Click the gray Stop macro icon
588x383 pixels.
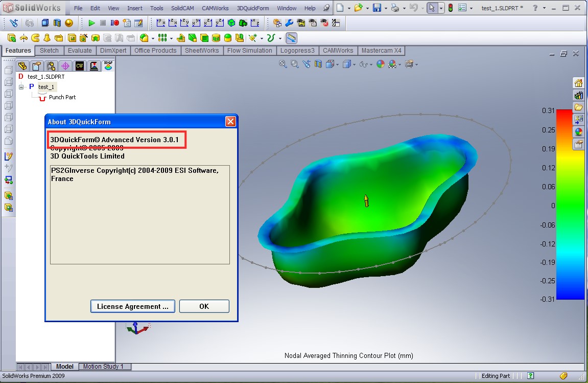pyautogui.click(x=103, y=23)
